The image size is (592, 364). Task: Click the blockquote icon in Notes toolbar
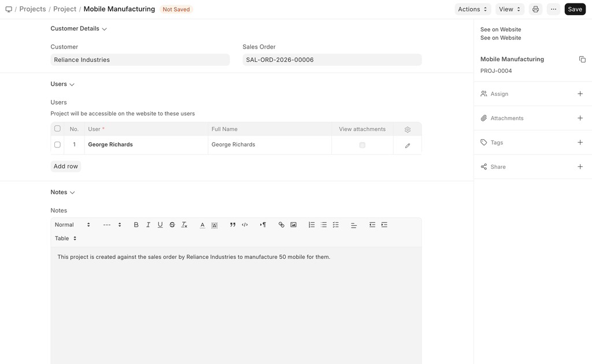point(232,225)
